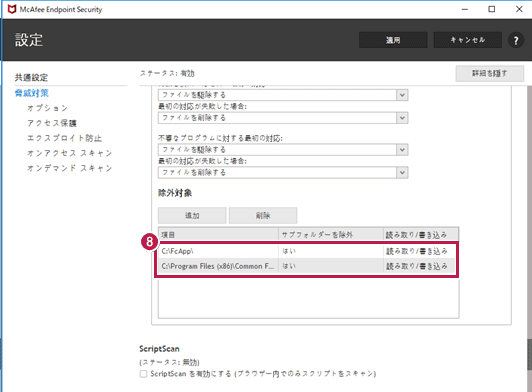Click 読み取り/書き込み in the C:\FcApp\ row
This screenshot has width=532, height=392.
417,251
